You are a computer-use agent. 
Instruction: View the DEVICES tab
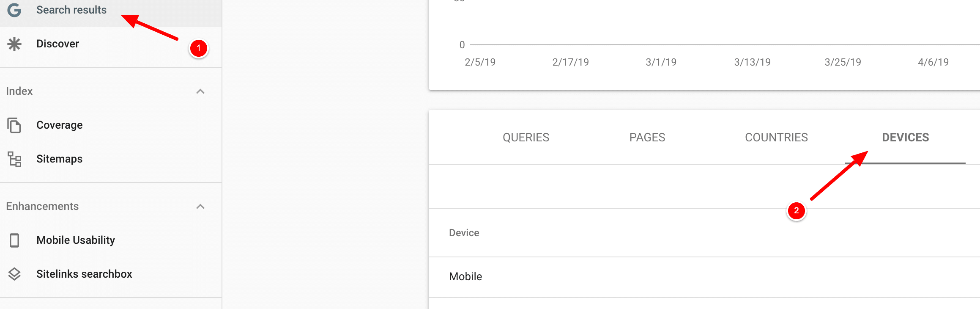point(905,137)
